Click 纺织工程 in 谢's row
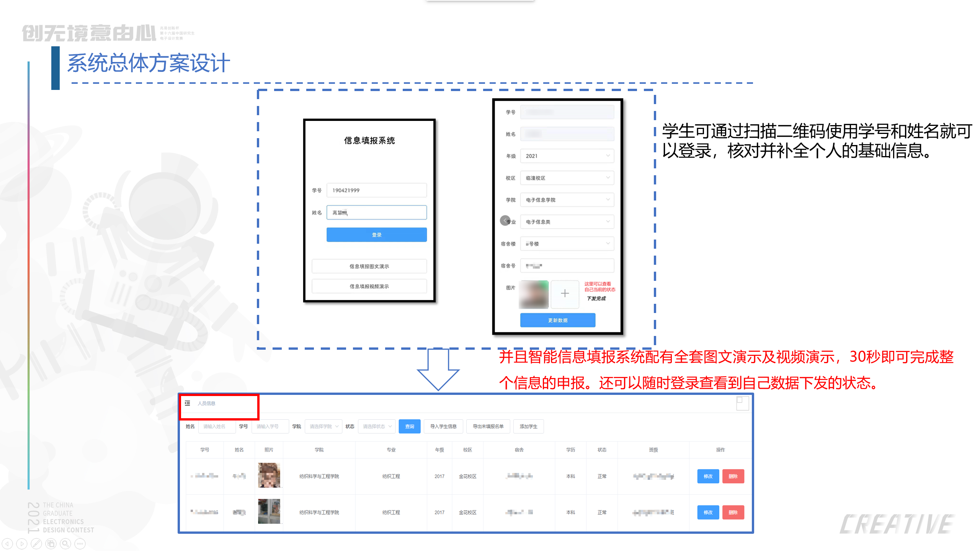 (x=391, y=512)
